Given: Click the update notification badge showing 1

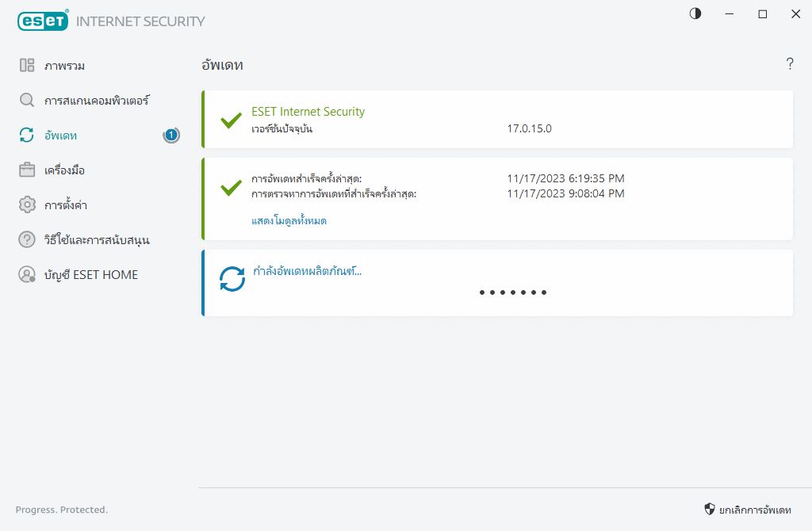Looking at the screenshot, I should [171, 136].
